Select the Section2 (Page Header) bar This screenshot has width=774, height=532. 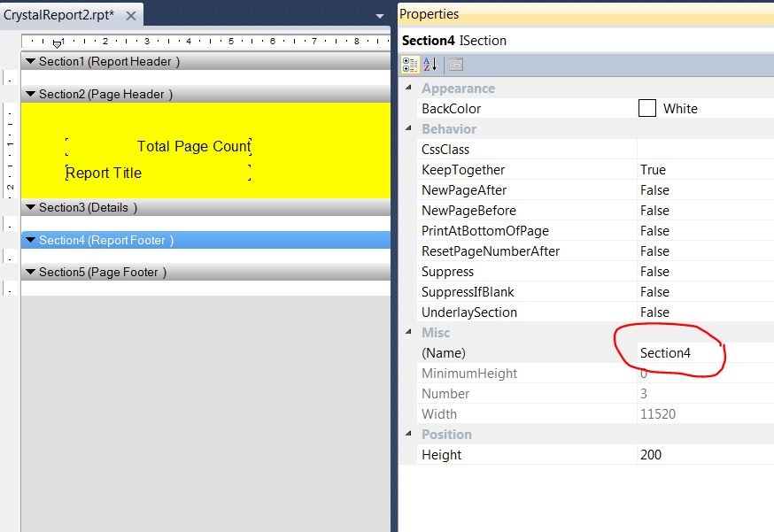(x=205, y=94)
